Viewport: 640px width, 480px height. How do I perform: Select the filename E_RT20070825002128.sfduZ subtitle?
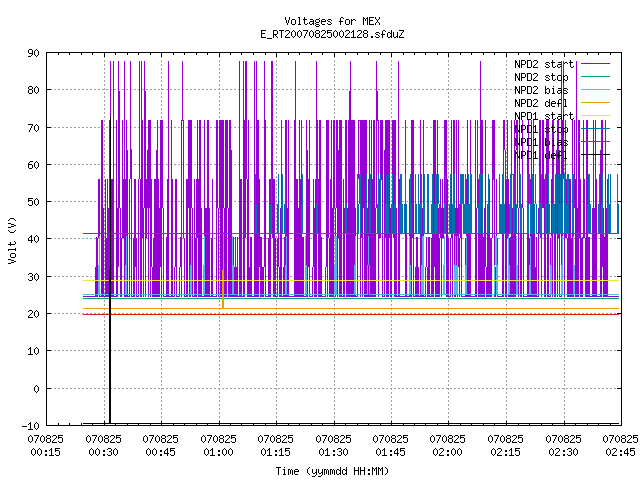[332, 34]
